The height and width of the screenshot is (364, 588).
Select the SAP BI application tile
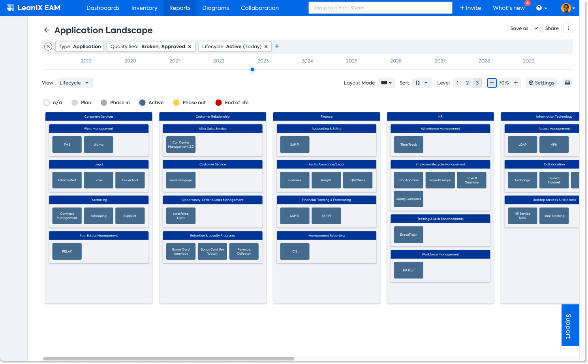pyautogui.click(x=295, y=216)
